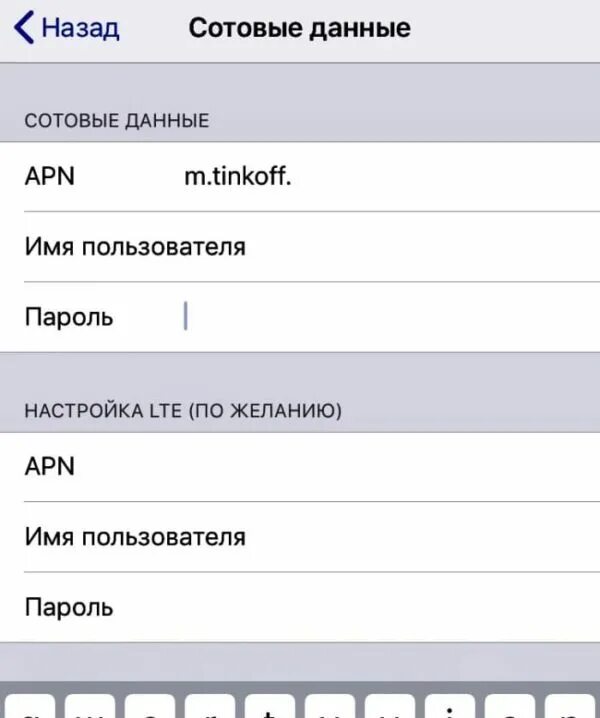Select Имя пользователя field in the LTE section
600x718 pixels.
(x=300, y=537)
